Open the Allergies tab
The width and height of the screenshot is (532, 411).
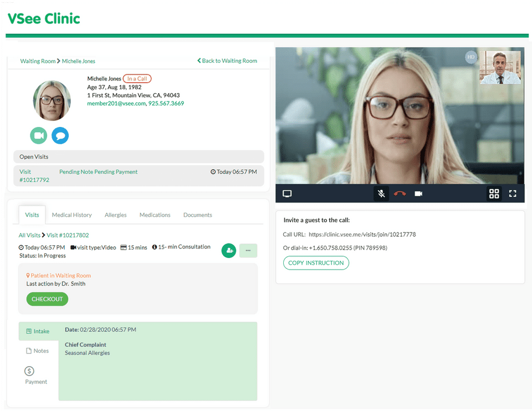(115, 215)
